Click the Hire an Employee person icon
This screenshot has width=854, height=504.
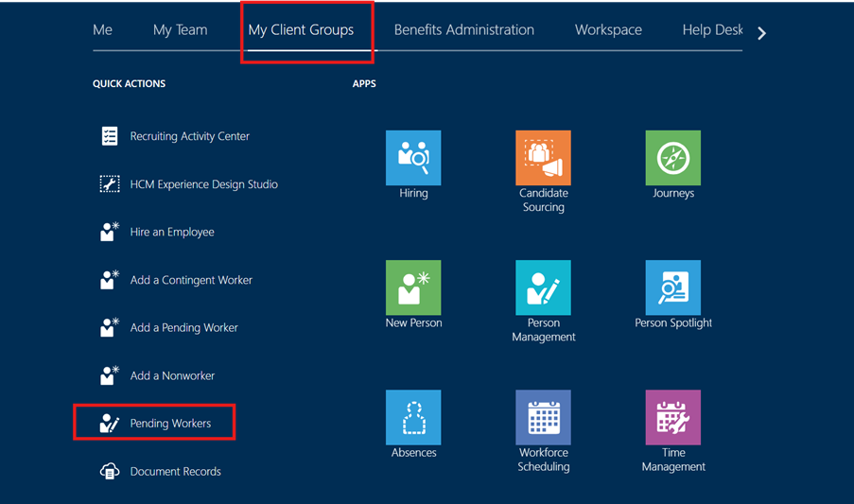point(110,232)
